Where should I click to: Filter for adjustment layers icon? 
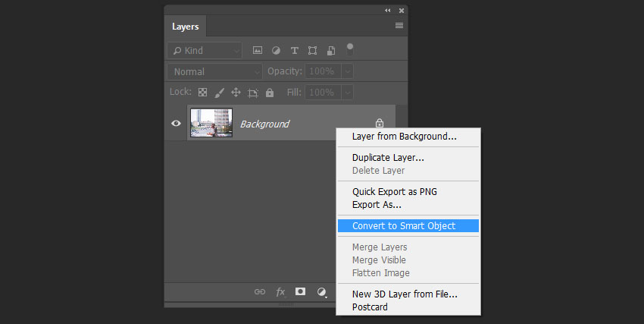(x=276, y=50)
